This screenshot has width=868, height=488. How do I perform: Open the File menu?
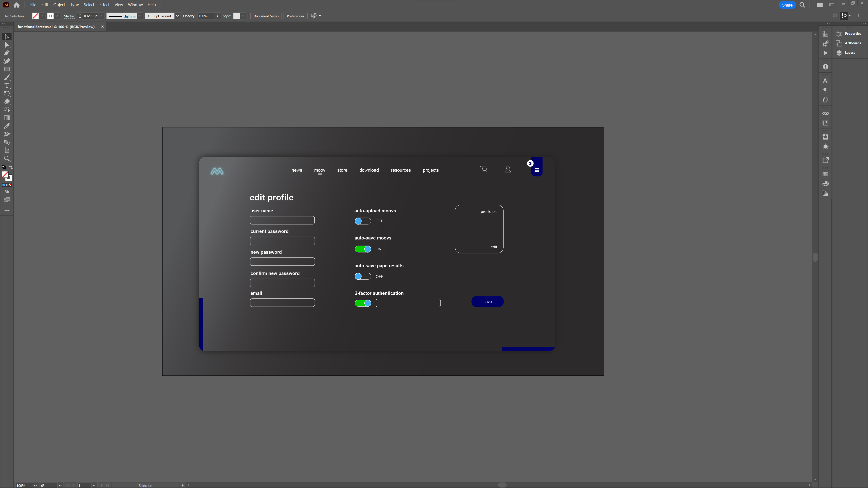pos(33,5)
